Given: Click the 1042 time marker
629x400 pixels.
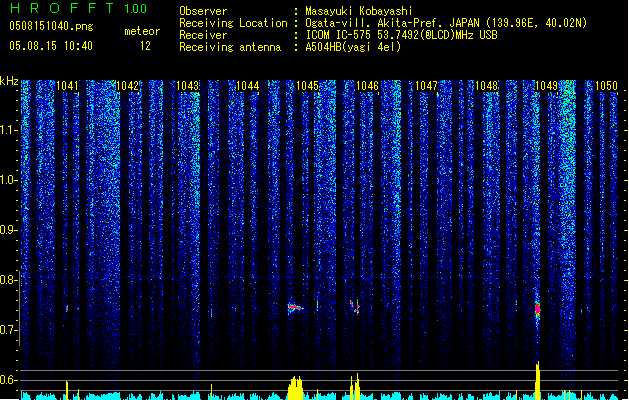Looking at the screenshot, I should click(x=127, y=86).
